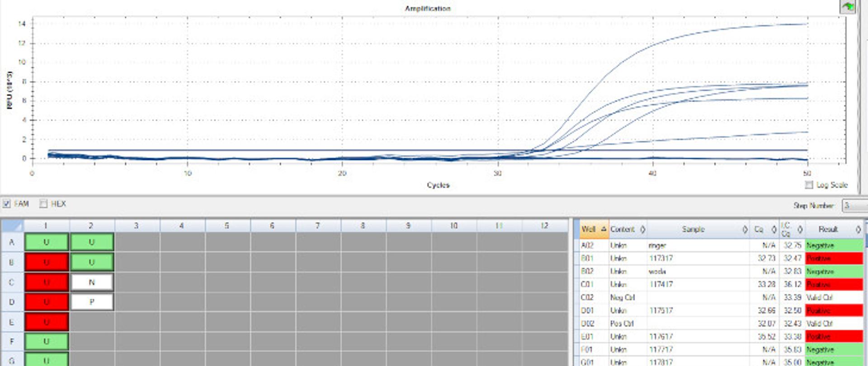Click Positive result cell for D01
The height and width of the screenshot is (366, 868).
[x=834, y=310]
